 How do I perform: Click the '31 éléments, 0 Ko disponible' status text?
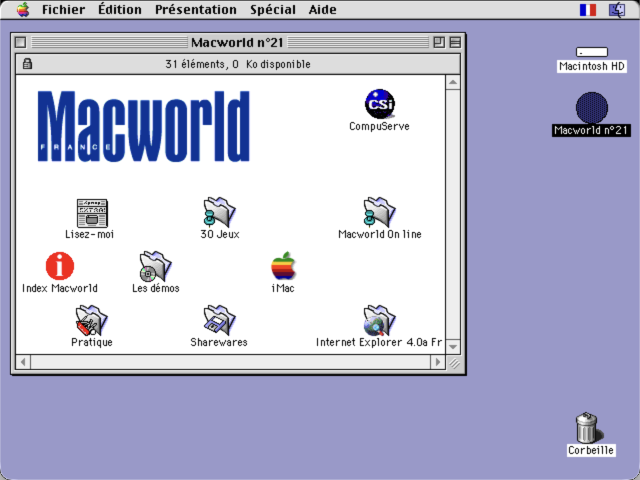point(238,64)
